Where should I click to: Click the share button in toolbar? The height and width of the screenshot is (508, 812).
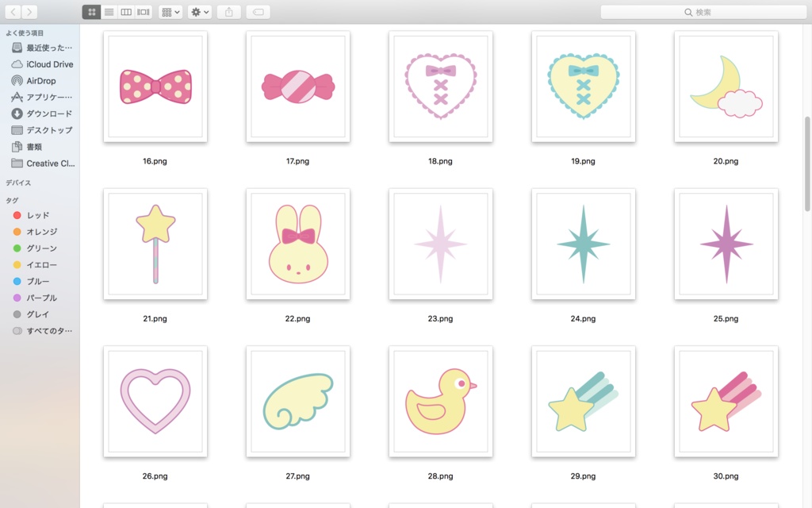229,12
